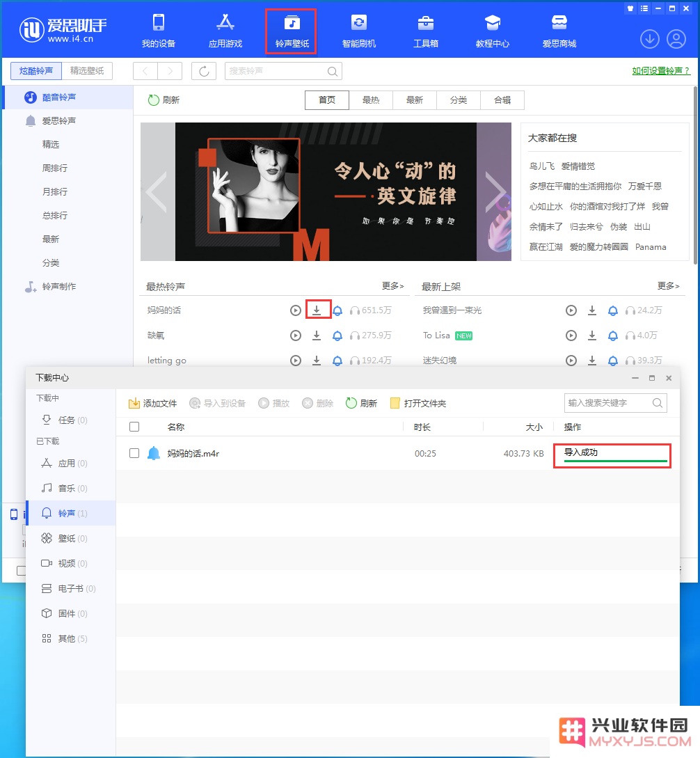Image resolution: width=700 pixels, height=758 pixels.
Task: Open the 我的设备 device section
Action: tap(159, 31)
